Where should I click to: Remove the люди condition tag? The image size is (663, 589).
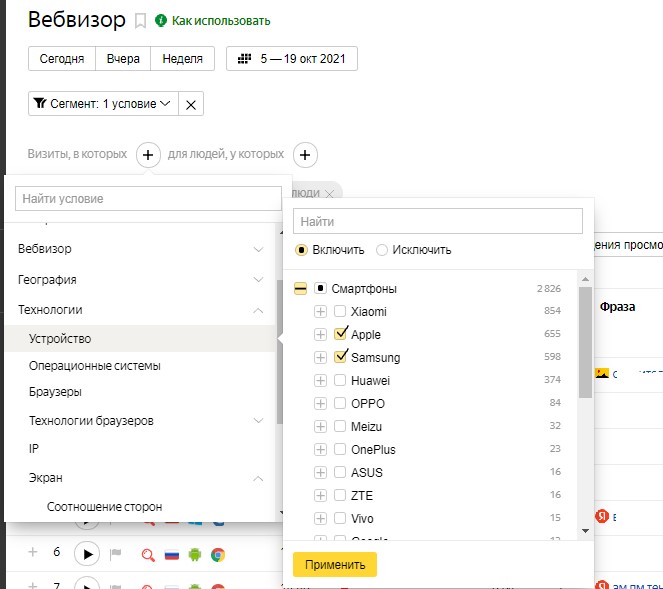pyautogui.click(x=330, y=194)
